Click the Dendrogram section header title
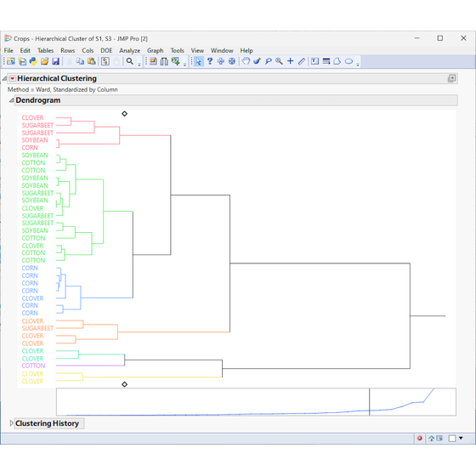 pyautogui.click(x=38, y=100)
